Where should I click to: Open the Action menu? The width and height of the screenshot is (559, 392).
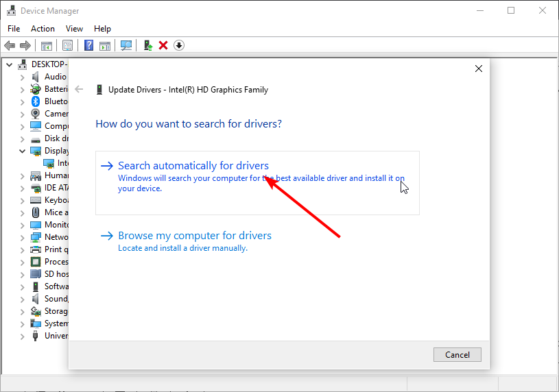pyautogui.click(x=43, y=29)
